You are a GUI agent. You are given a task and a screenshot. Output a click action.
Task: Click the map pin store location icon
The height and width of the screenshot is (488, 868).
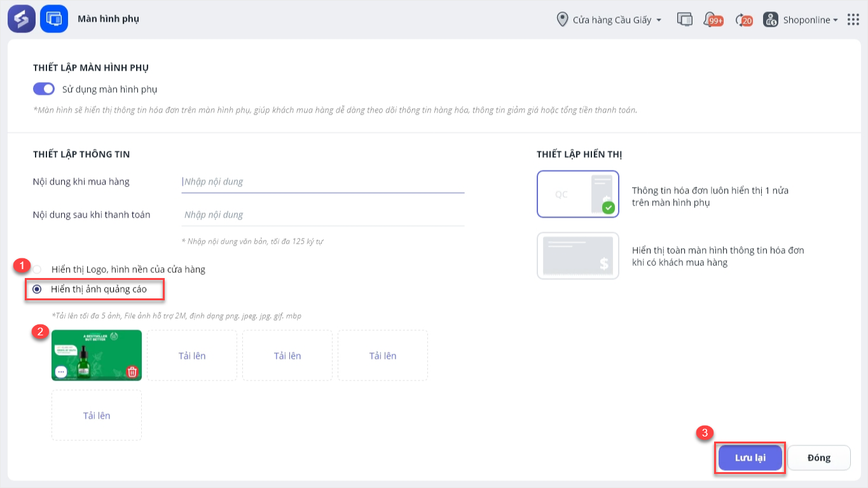tap(562, 20)
